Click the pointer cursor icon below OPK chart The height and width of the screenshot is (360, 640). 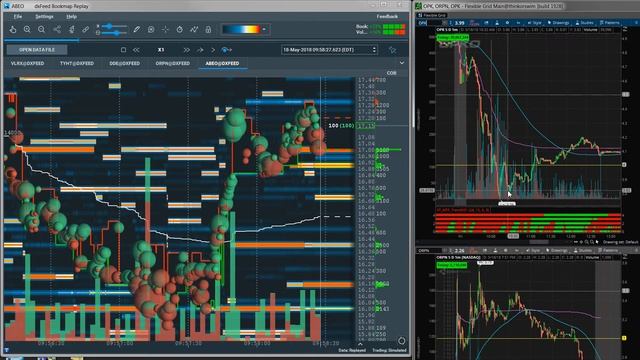[x=597, y=242]
